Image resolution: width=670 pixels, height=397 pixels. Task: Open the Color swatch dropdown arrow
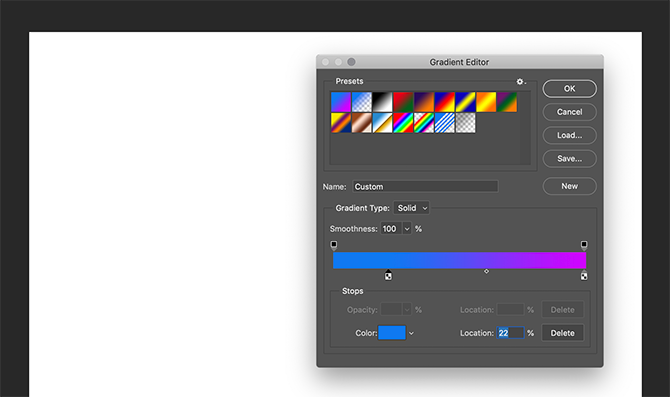tap(411, 333)
